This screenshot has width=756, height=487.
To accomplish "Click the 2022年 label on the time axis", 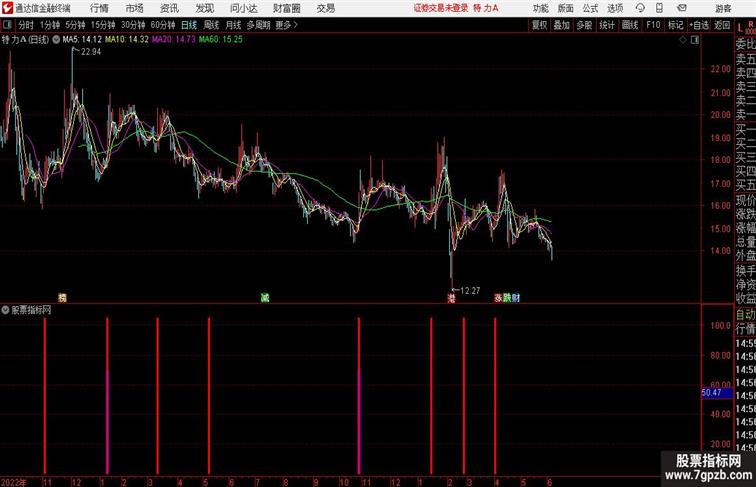I will [14, 482].
